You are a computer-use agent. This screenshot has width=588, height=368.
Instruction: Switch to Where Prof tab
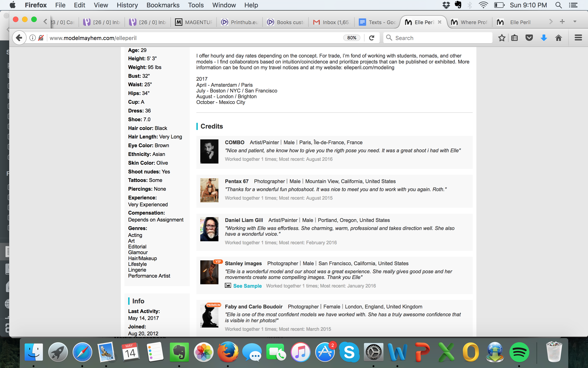(x=469, y=22)
